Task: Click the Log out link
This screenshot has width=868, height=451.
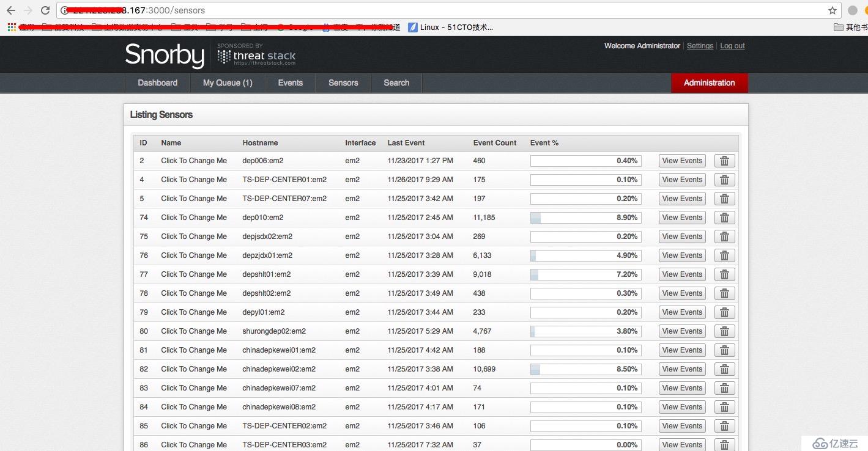Action: click(732, 46)
